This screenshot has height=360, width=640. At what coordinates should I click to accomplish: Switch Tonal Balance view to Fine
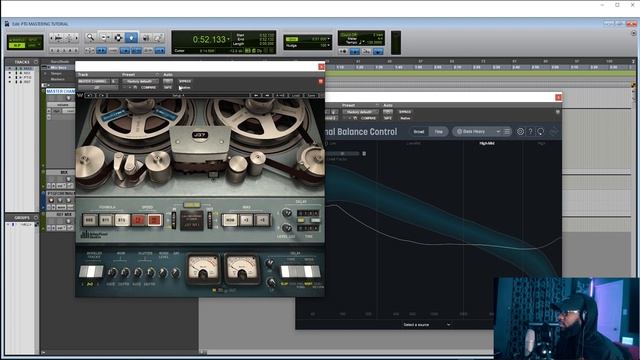(438, 131)
